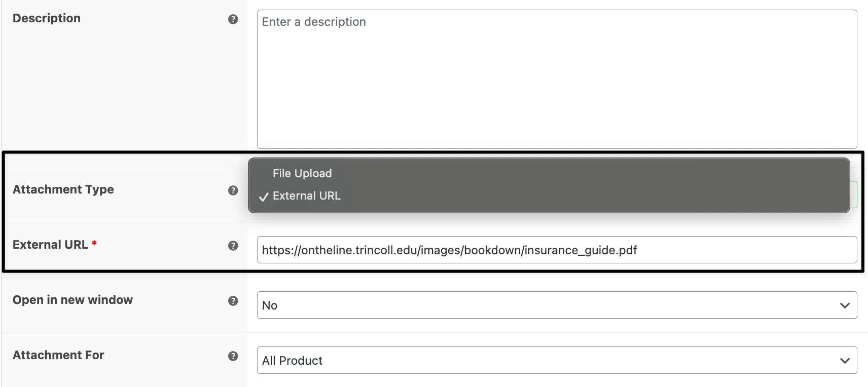This screenshot has height=387, width=868.
Task: Click the Description field label
Action: tap(47, 18)
